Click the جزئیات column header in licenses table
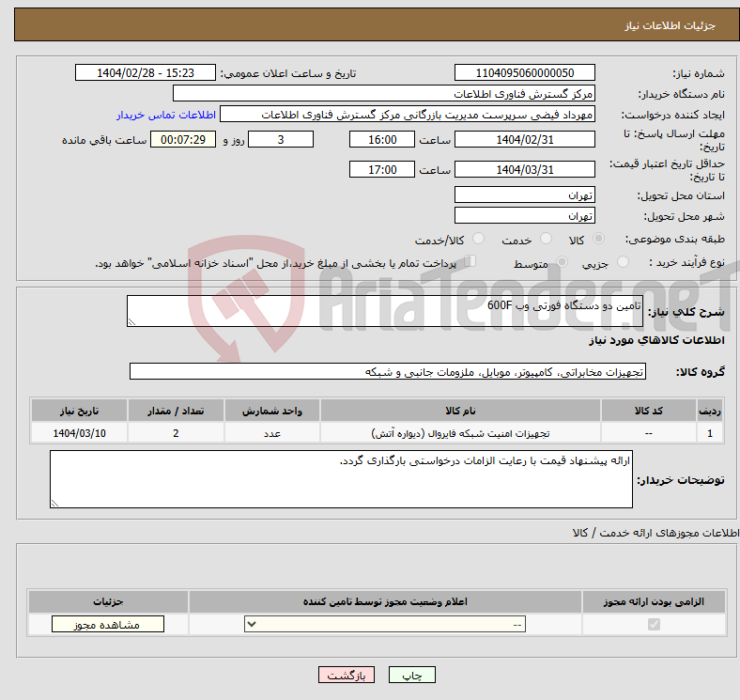The image size is (740, 700). [x=109, y=601]
